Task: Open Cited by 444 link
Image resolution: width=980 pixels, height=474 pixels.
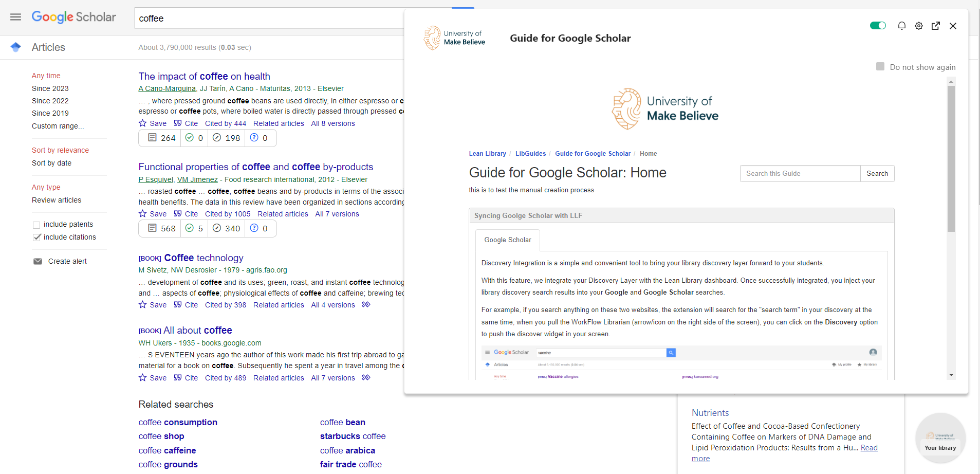Action: (x=226, y=123)
